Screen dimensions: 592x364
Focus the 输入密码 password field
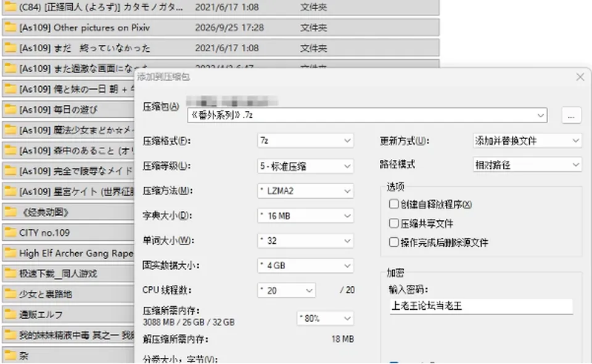pos(481,306)
